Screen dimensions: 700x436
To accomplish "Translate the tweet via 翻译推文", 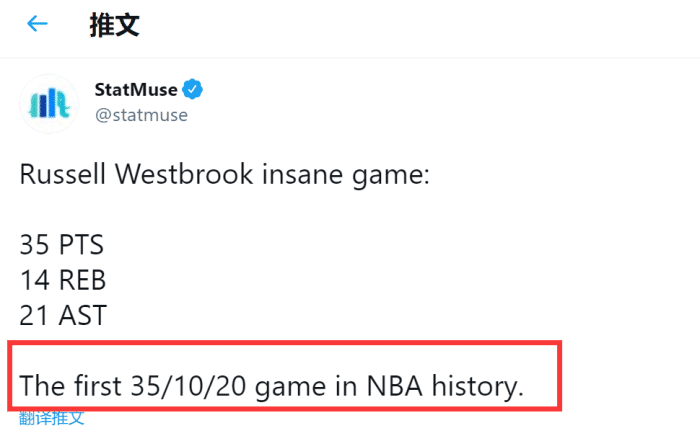I will tap(52, 417).
